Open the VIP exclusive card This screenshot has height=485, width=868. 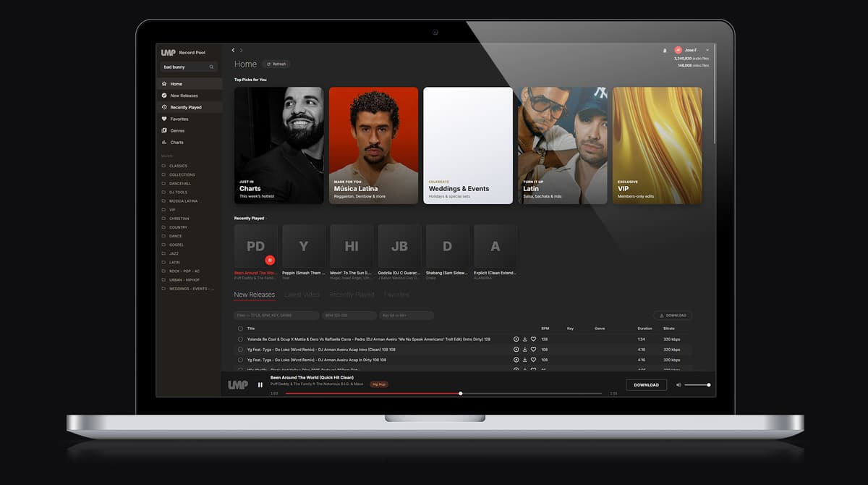657,145
